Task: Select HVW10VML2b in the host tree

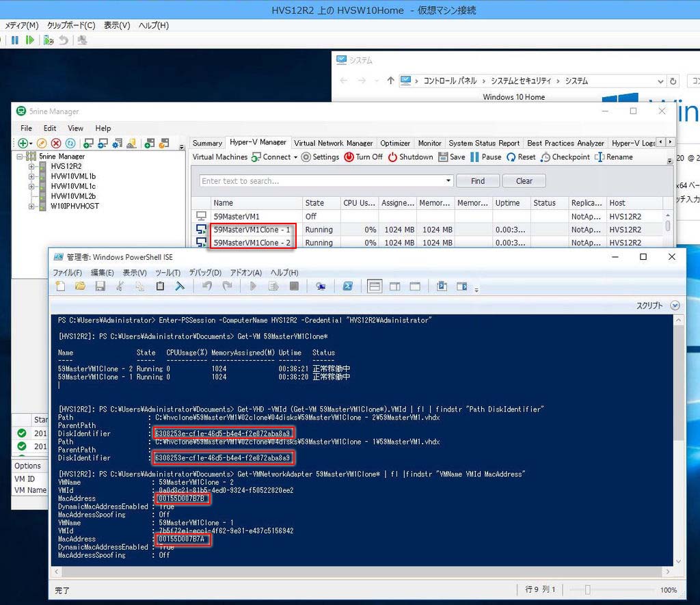Action: click(x=73, y=196)
